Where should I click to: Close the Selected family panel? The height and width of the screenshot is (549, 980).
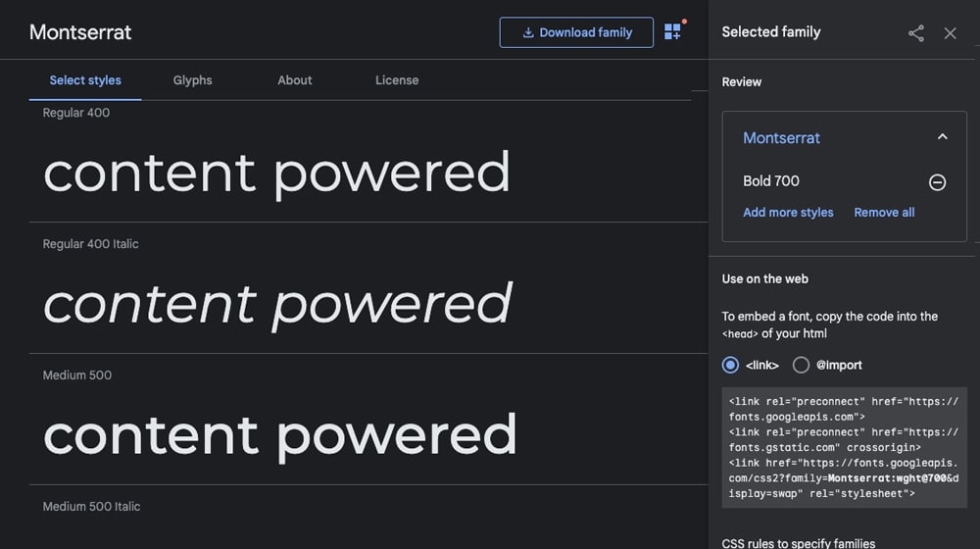coord(950,33)
